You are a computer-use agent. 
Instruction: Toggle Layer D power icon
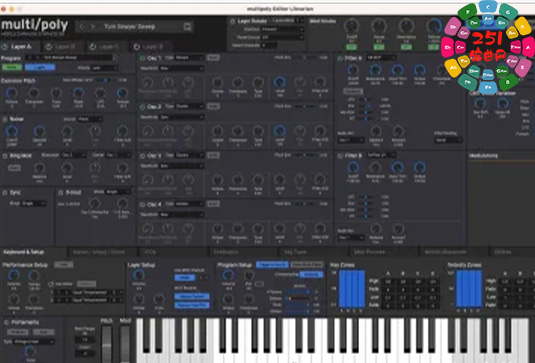pyautogui.click(x=136, y=47)
